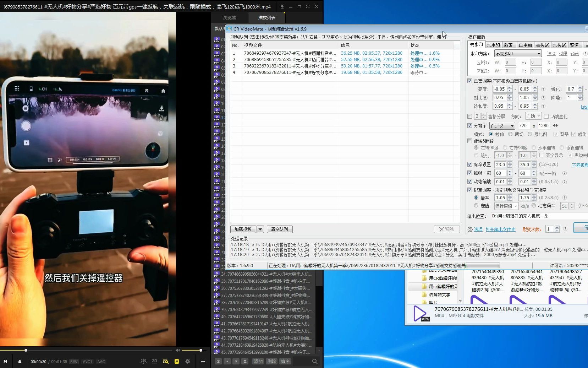
Task: Click the fullscreen icon in player title bar
Action: pos(308,6)
